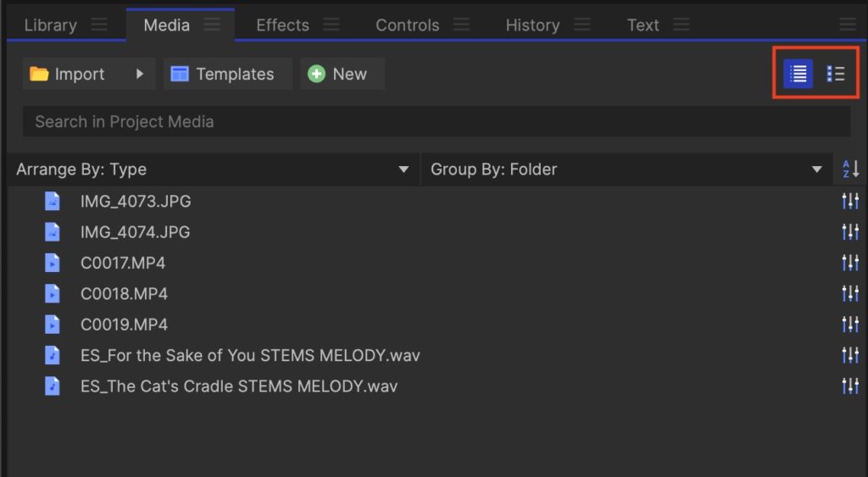Open the Media tab panel menu icon
This screenshot has height=477, width=868.
point(213,25)
